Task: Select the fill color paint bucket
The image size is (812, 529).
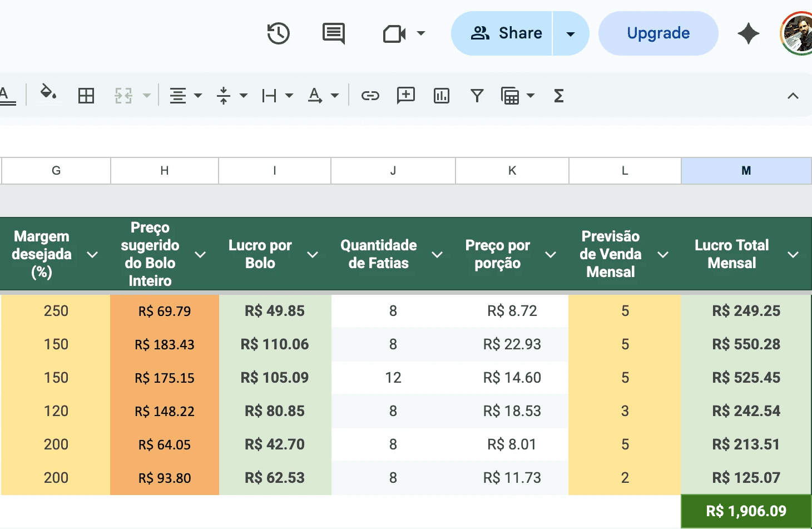Action: pos(48,93)
